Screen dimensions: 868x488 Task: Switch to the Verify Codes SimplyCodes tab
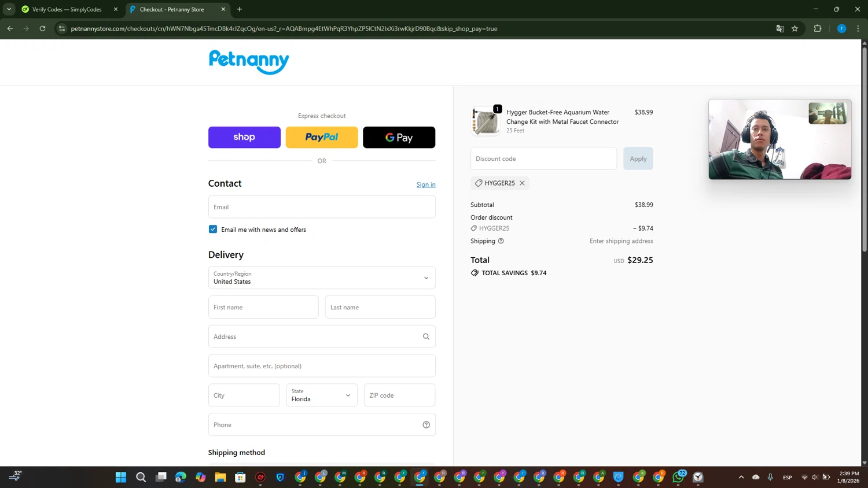[x=67, y=9]
